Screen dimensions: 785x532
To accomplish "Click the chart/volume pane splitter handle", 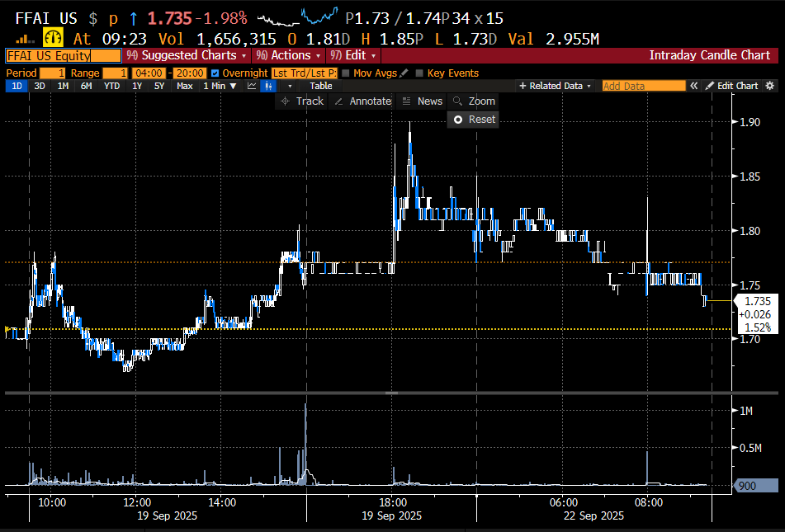I will tap(391, 393).
